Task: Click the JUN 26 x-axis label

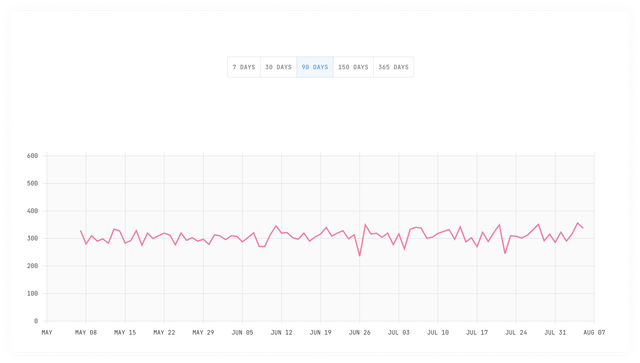Action: pyautogui.click(x=360, y=332)
